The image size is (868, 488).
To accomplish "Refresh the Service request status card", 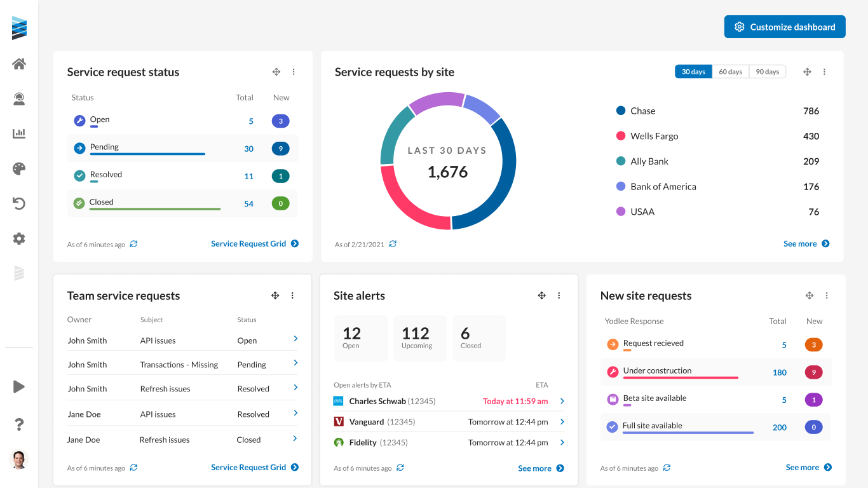I will (x=133, y=244).
